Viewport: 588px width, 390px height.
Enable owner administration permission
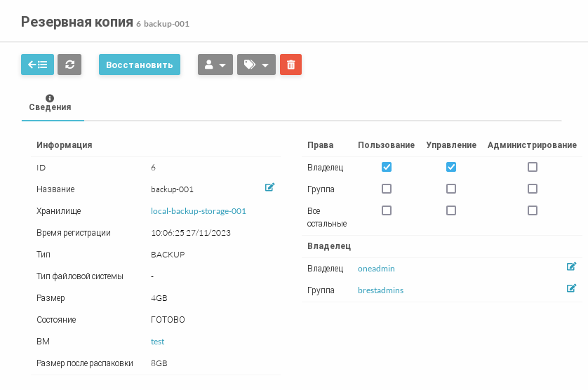coord(533,167)
